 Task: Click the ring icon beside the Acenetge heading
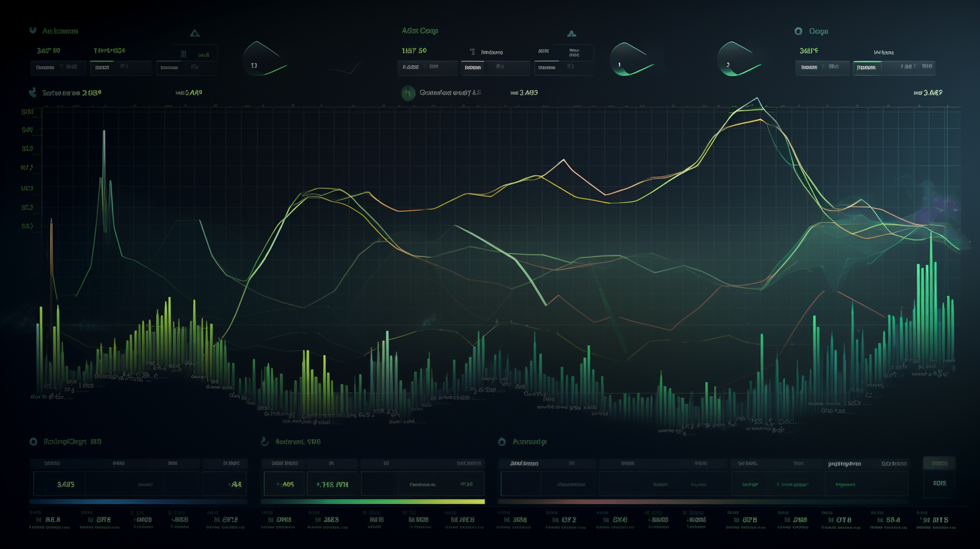click(x=501, y=442)
